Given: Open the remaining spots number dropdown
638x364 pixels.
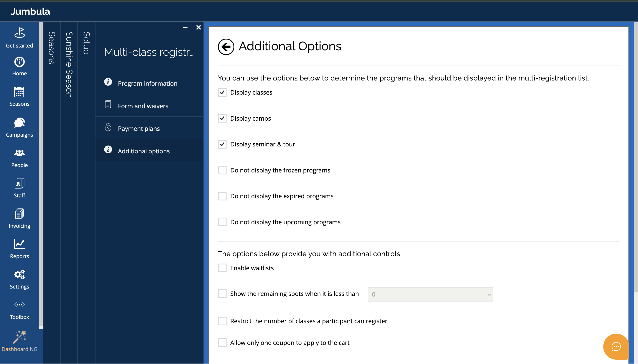Looking at the screenshot, I should [x=430, y=295].
